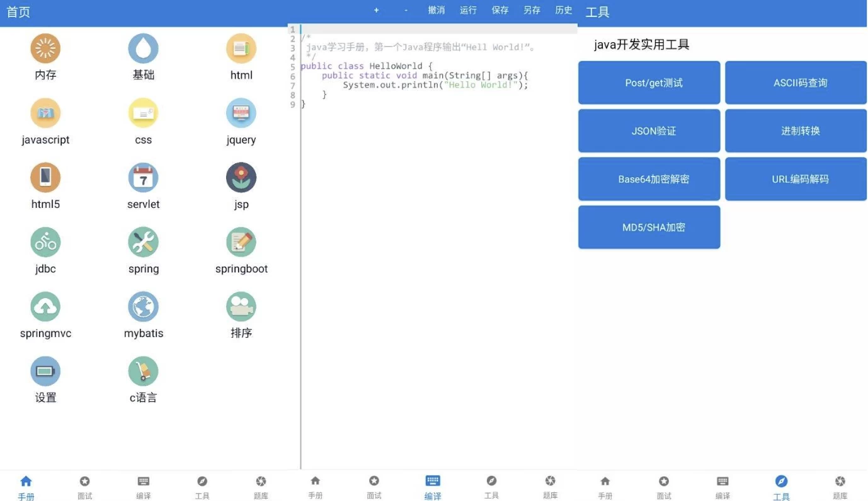The width and height of the screenshot is (868, 501).
Task: Open the Base64加密解密 tool
Action: click(x=649, y=179)
